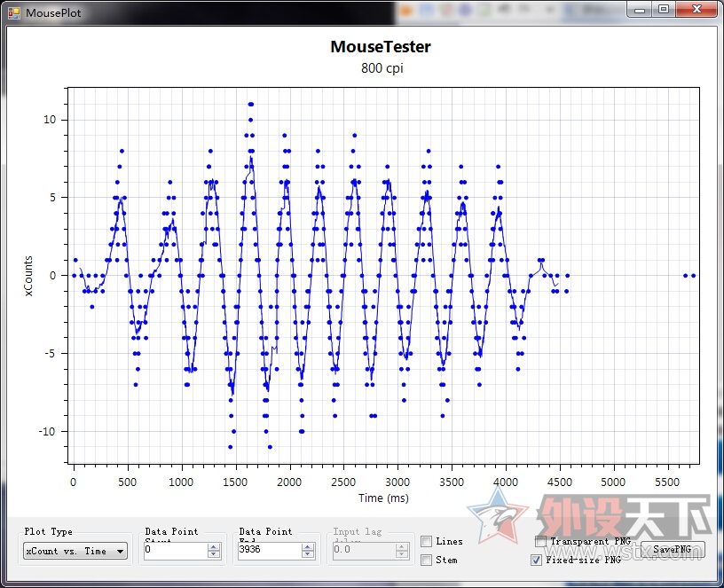Close the MousePlot window
This screenshot has width=724, height=588.
tap(696, 9)
